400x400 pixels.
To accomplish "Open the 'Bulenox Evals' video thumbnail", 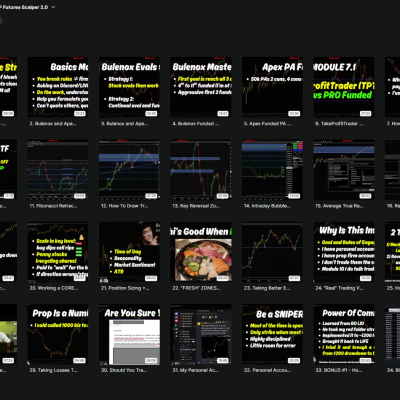I will (x=129, y=87).
